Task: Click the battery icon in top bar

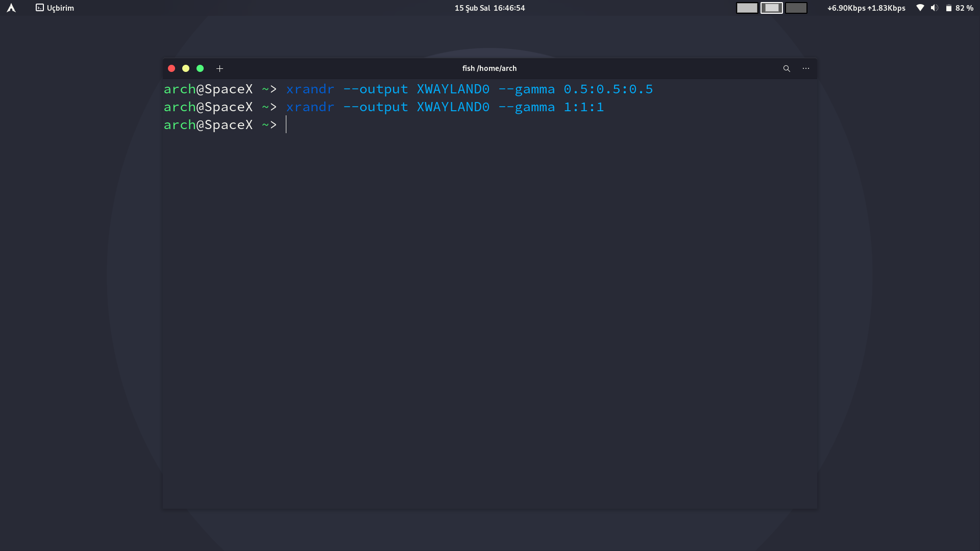Action: (x=948, y=8)
